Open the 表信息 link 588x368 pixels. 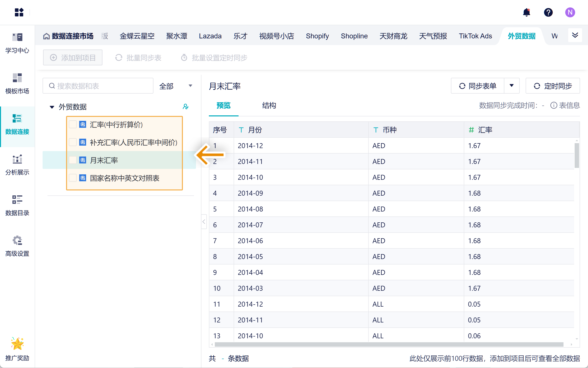click(565, 105)
